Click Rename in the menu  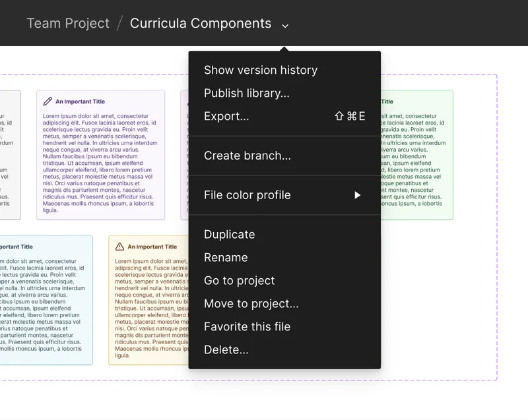click(226, 257)
